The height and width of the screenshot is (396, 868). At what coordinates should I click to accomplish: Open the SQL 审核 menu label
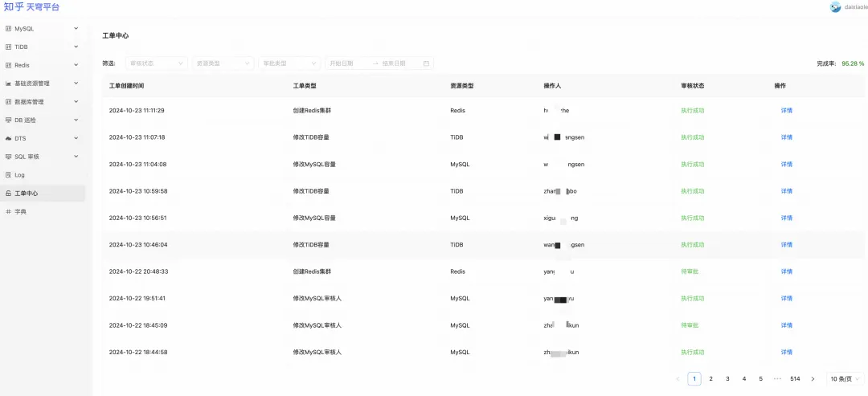click(27, 157)
